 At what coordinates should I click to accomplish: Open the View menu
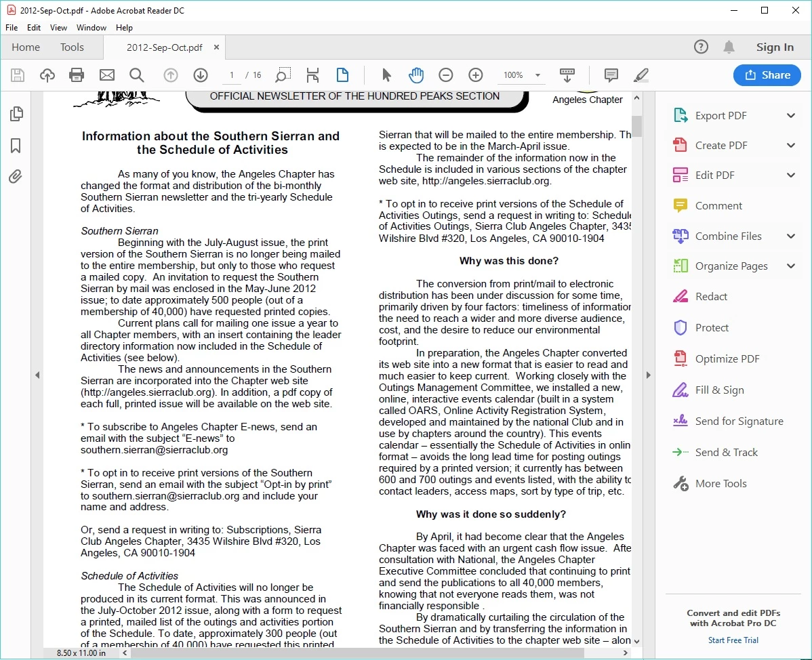point(58,27)
